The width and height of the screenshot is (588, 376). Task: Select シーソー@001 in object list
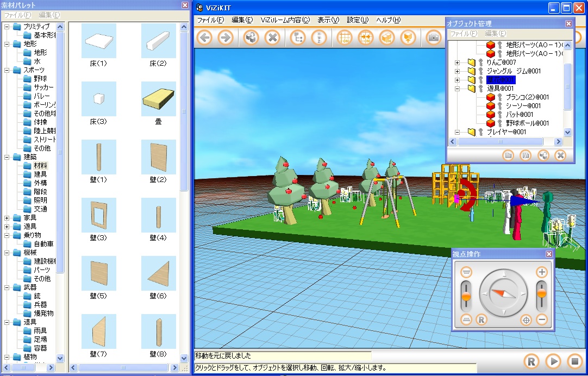tap(523, 105)
